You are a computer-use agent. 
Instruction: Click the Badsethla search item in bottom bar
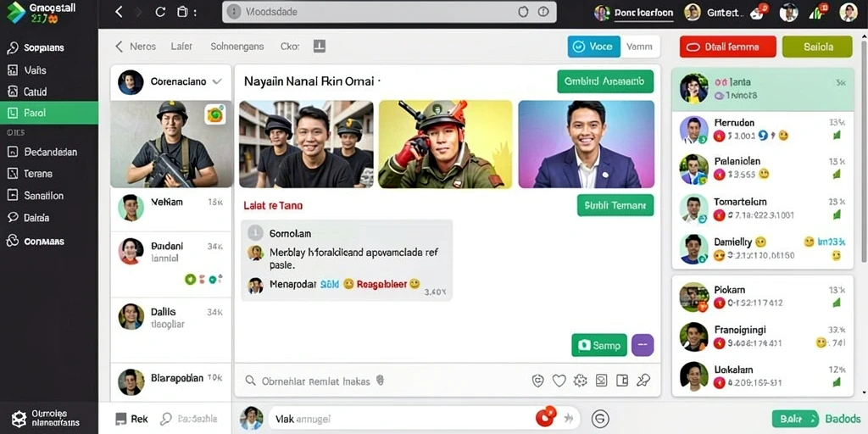(x=189, y=419)
